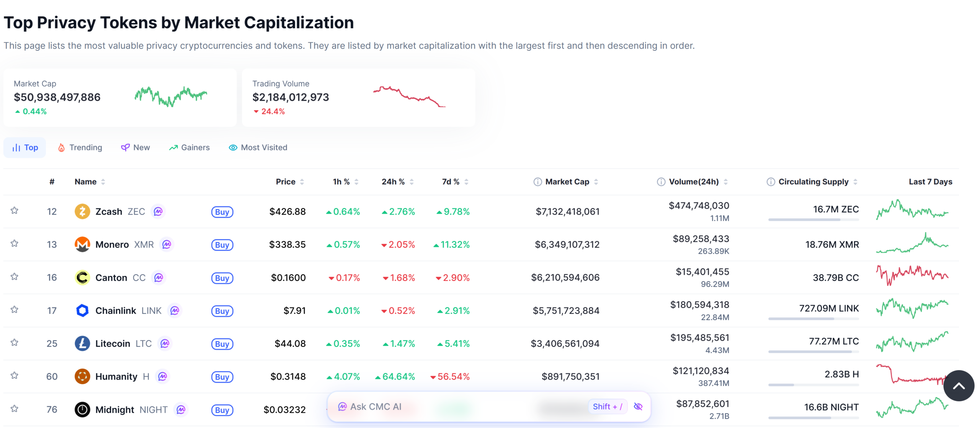Sort table by Name column

(x=90, y=182)
